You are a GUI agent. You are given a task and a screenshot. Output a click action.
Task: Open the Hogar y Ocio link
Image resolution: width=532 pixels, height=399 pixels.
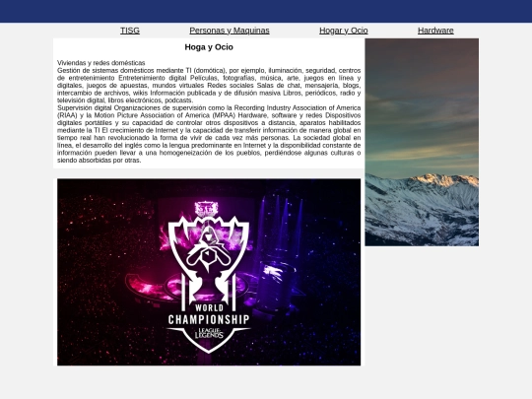click(344, 31)
